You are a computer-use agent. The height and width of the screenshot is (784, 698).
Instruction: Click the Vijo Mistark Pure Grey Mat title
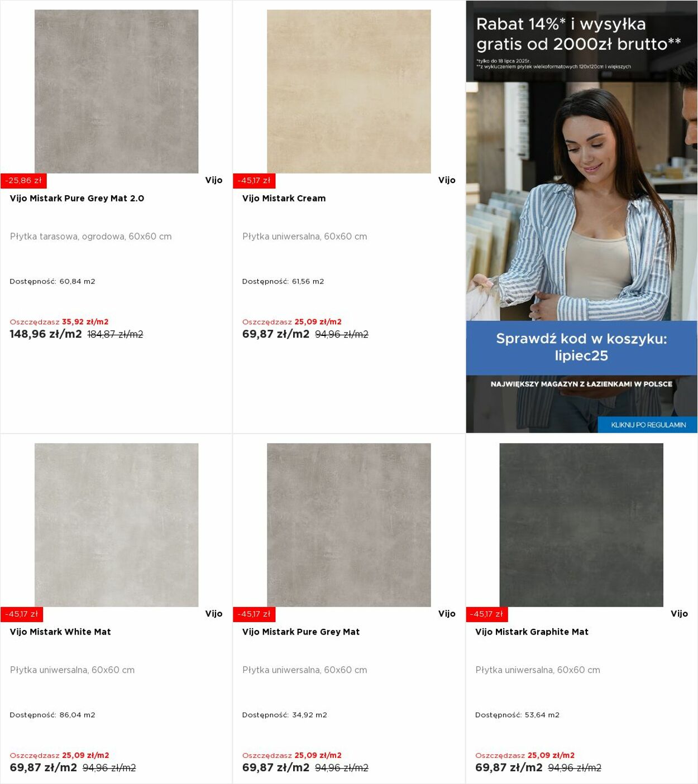tap(301, 632)
